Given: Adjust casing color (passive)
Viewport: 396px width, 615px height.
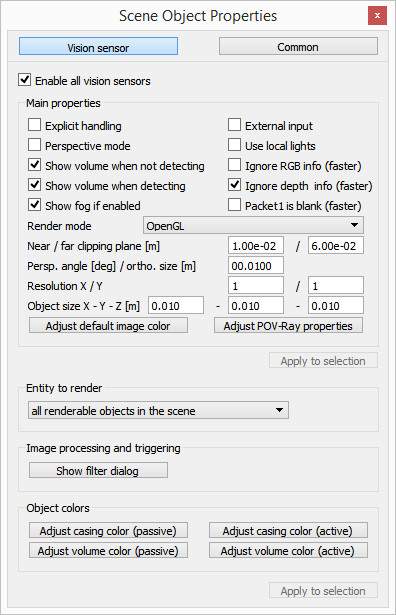Looking at the screenshot, I should (x=108, y=530).
